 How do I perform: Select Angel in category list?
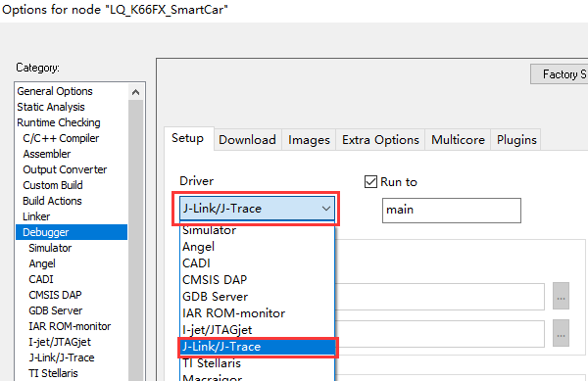[x=42, y=263]
